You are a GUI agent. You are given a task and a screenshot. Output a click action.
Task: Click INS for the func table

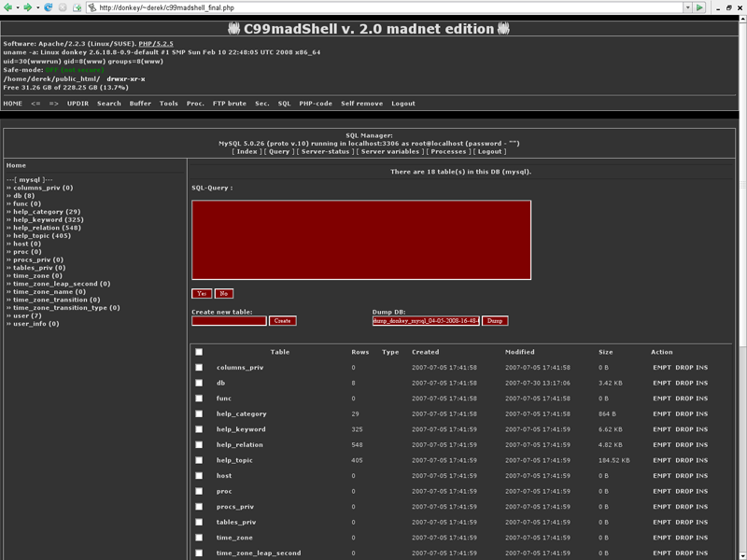(702, 399)
